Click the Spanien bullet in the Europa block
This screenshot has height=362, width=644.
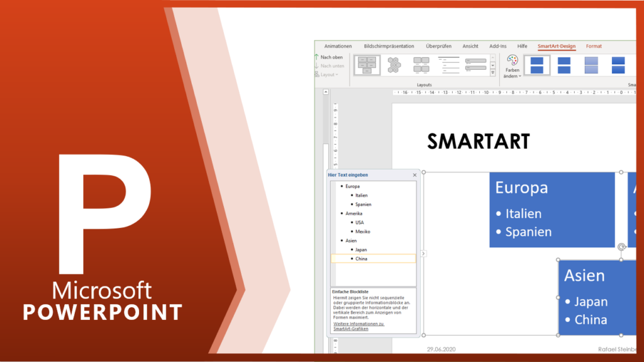pos(528,232)
